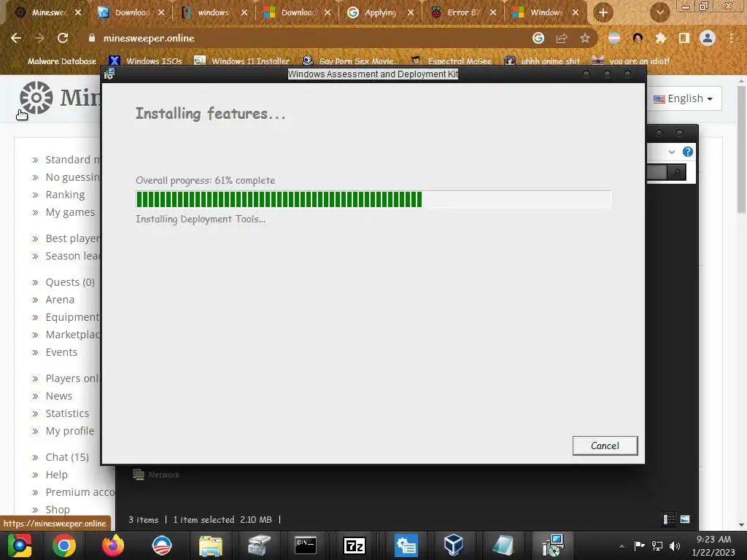Viewport: 747px width, 560px height.
Task: Open the ADK installer taskbar icon
Action: click(553, 545)
